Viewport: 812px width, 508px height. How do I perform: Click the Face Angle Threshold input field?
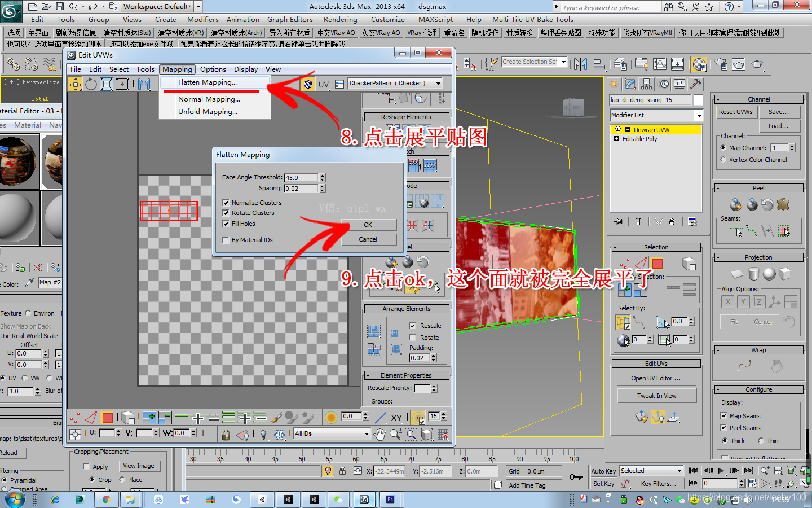tap(302, 178)
